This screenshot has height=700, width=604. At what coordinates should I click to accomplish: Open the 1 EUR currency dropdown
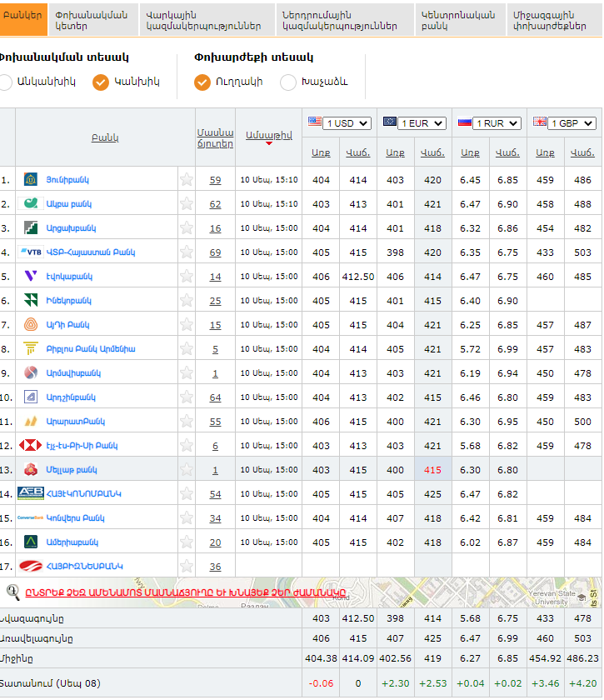pyautogui.click(x=422, y=123)
